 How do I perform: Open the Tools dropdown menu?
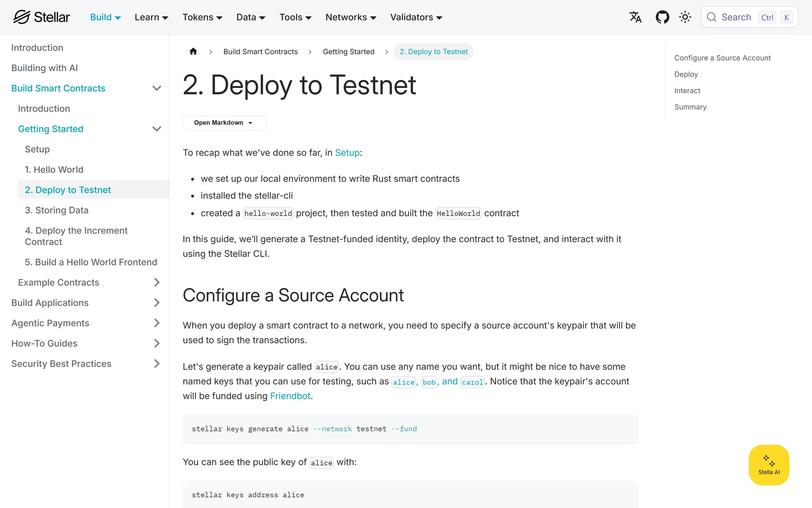coord(295,17)
